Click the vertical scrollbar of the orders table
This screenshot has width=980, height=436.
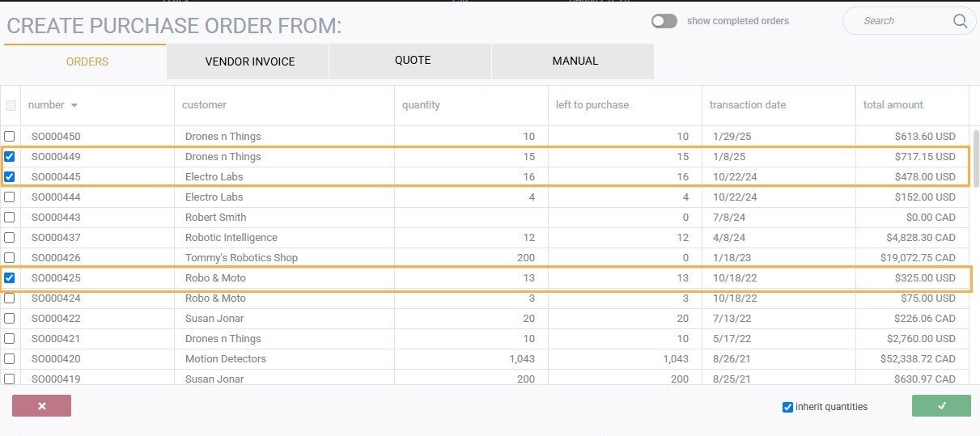975,158
